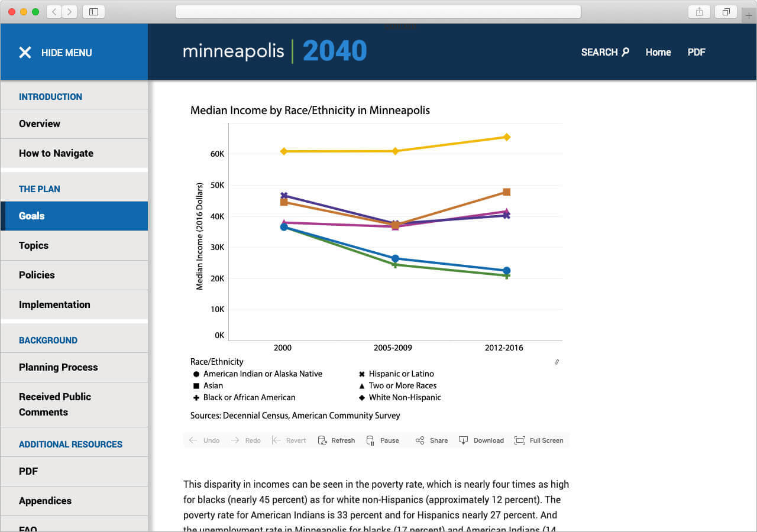This screenshot has height=532, width=757.
Task: Click the minneapolis 2040 logo
Action: (275, 51)
